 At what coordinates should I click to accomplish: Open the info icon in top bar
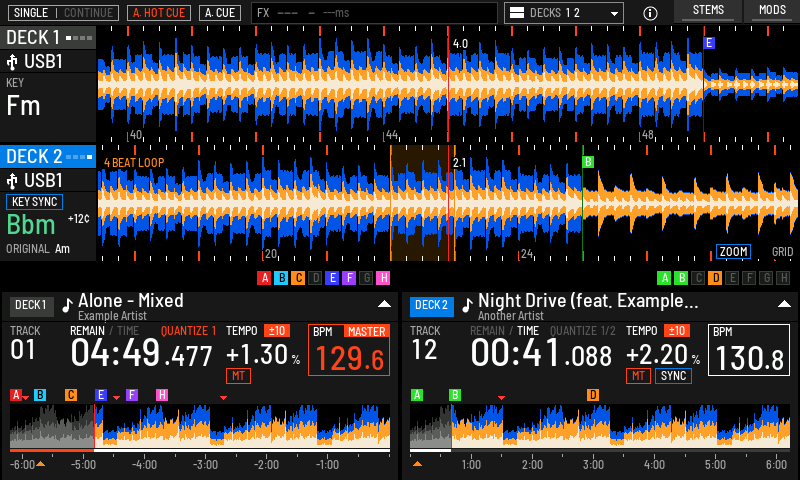click(650, 13)
